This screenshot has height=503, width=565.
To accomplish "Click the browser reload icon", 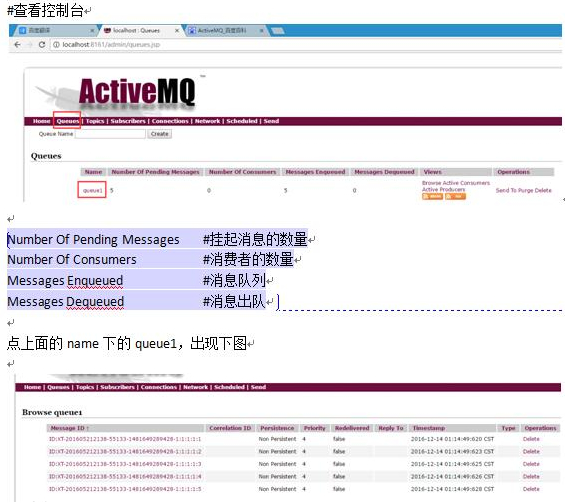I will point(42,45).
